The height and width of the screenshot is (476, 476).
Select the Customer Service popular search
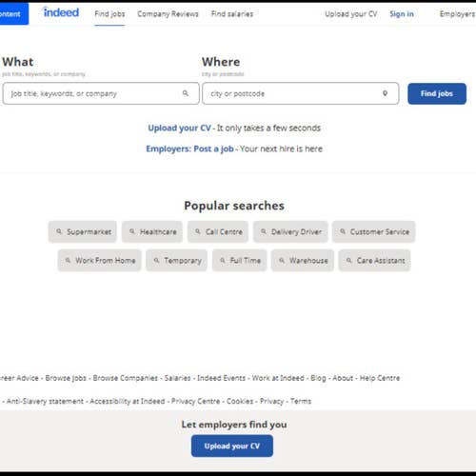pos(373,231)
